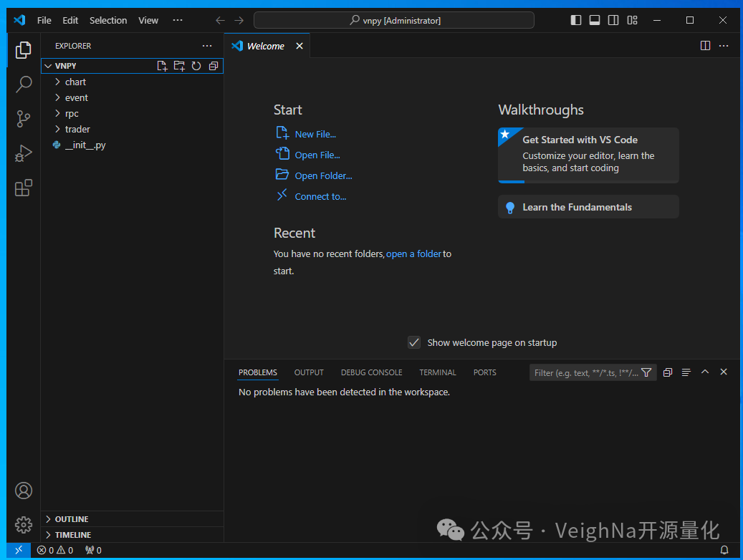Uncheck Show welcome page on startup
743x560 pixels.
[414, 342]
